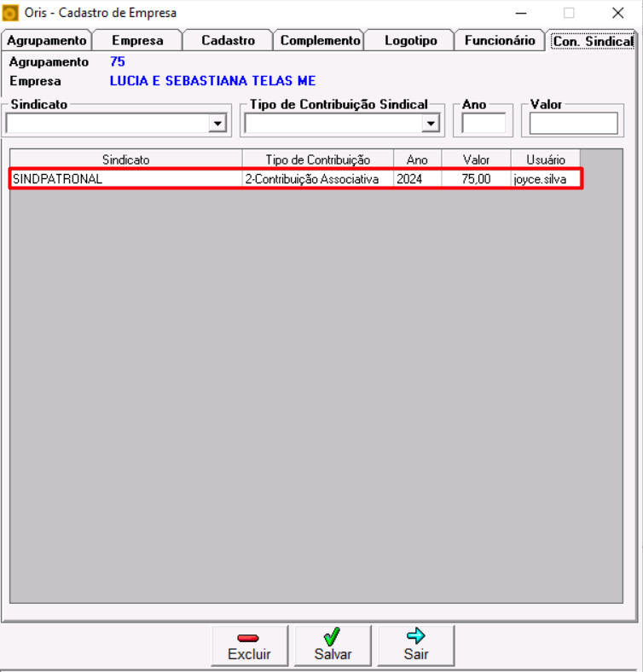The image size is (643, 672).
Task: Click the Usuário column header
Action: [545, 159]
